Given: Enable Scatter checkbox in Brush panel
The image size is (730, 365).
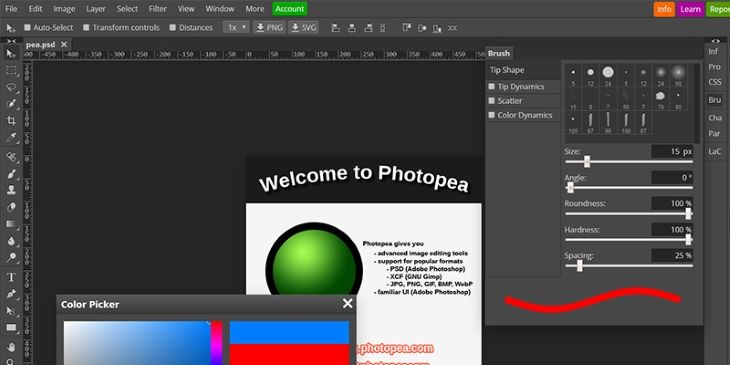Looking at the screenshot, I should (x=491, y=101).
